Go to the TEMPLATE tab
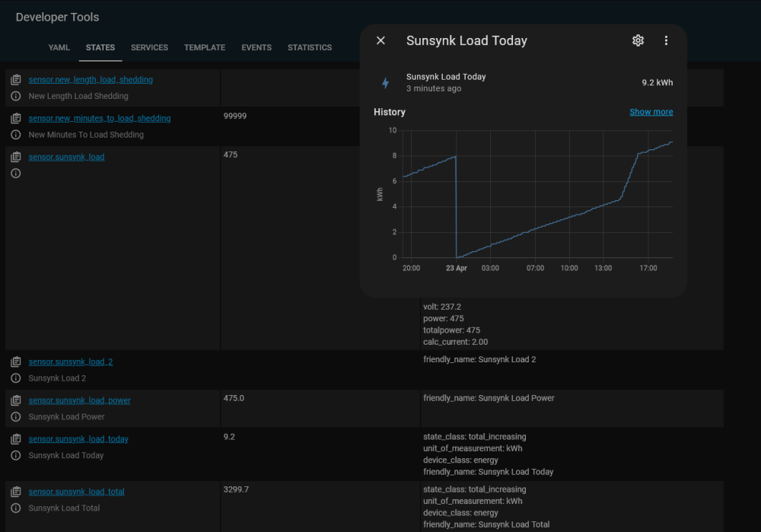The image size is (761, 532). 205,48
